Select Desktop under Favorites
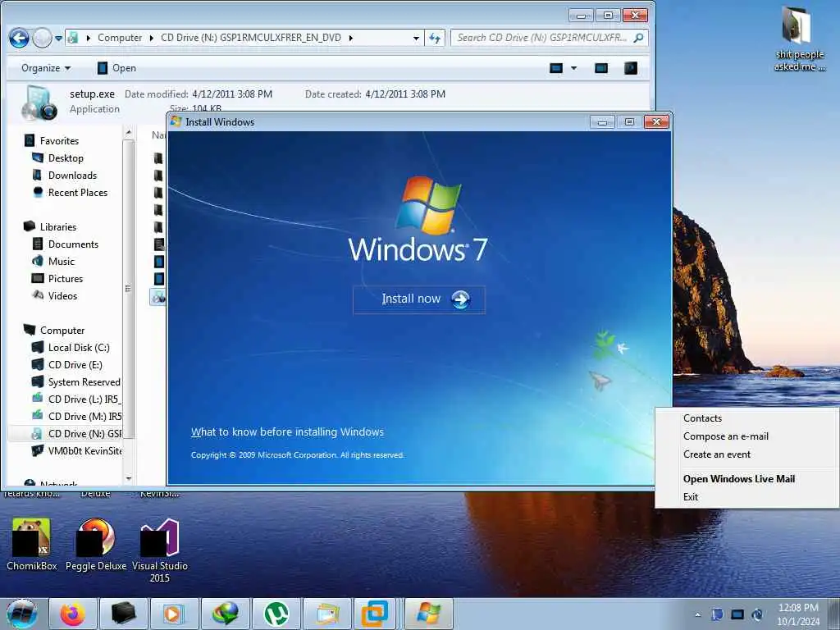 coord(66,158)
